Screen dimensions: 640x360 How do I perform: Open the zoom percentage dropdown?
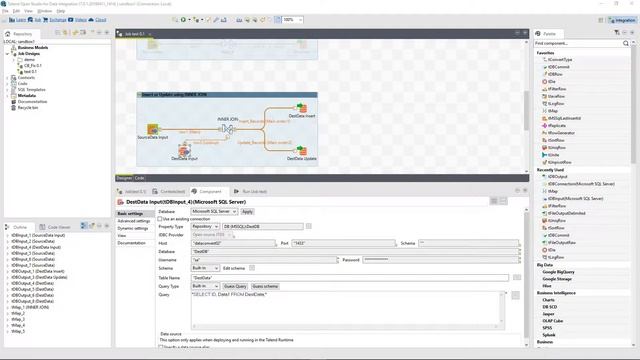coord(301,20)
